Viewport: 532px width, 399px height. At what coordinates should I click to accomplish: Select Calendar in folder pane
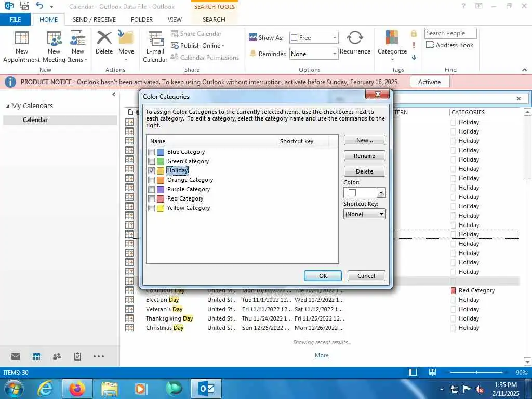point(60,120)
